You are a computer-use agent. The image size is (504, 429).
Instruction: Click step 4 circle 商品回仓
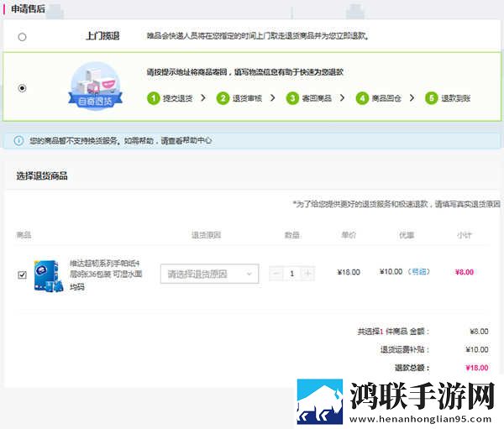(x=362, y=98)
